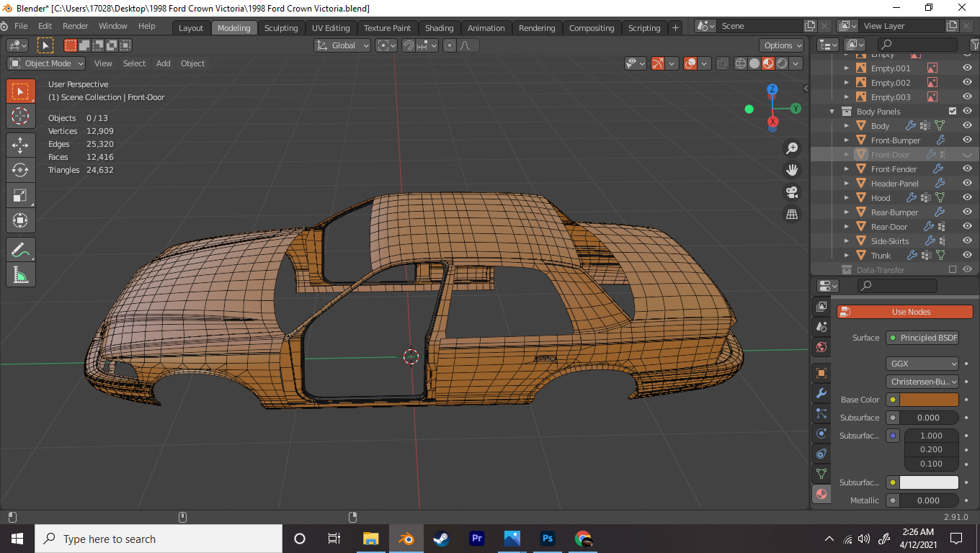Image resolution: width=980 pixels, height=553 pixels.
Task: Expand the Side-Skirts object tree row
Action: click(847, 240)
